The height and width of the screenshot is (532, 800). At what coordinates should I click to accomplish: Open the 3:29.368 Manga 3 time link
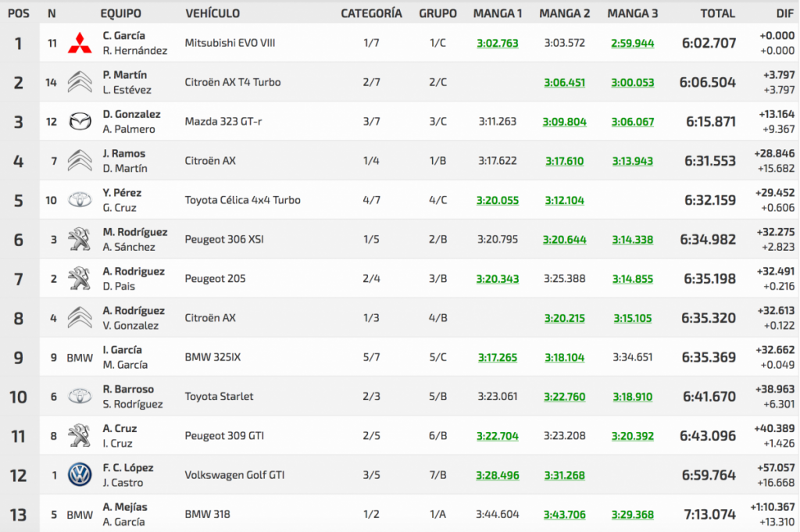(632, 515)
